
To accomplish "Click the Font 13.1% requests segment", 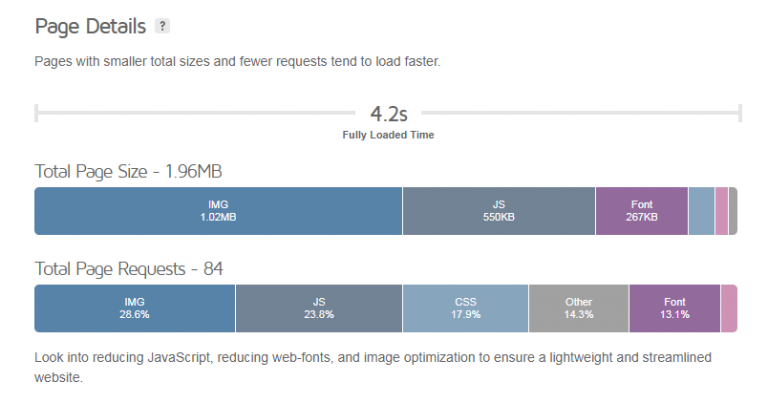I will 674,308.
